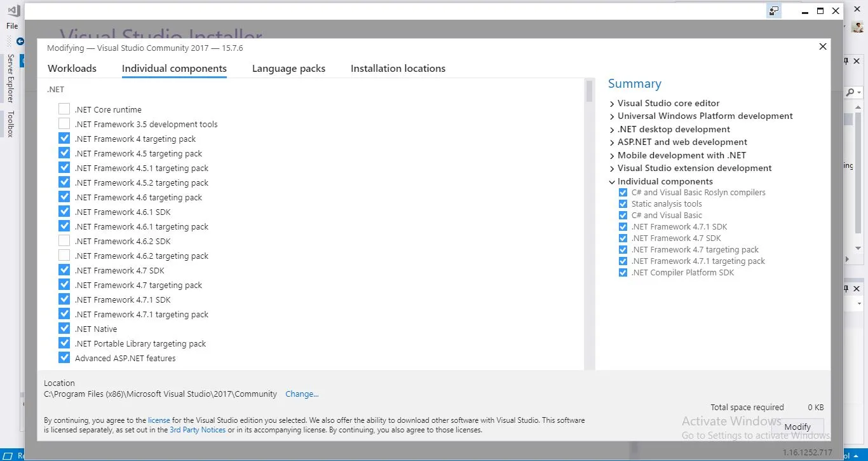Uncheck Static analysis tools in Summary
Screen dimensions: 868x461
coord(623,204)
